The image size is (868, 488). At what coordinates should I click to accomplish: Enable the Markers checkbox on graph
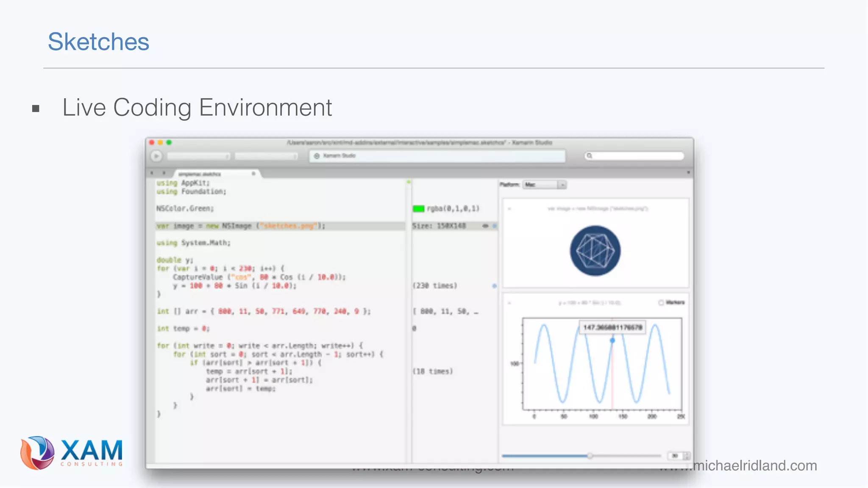tap(661, 302)
